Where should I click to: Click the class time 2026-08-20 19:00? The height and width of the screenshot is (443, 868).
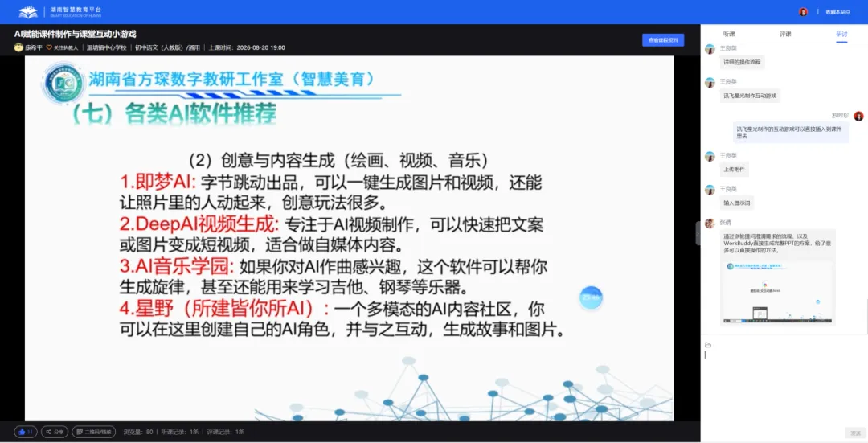click(260, 47)
